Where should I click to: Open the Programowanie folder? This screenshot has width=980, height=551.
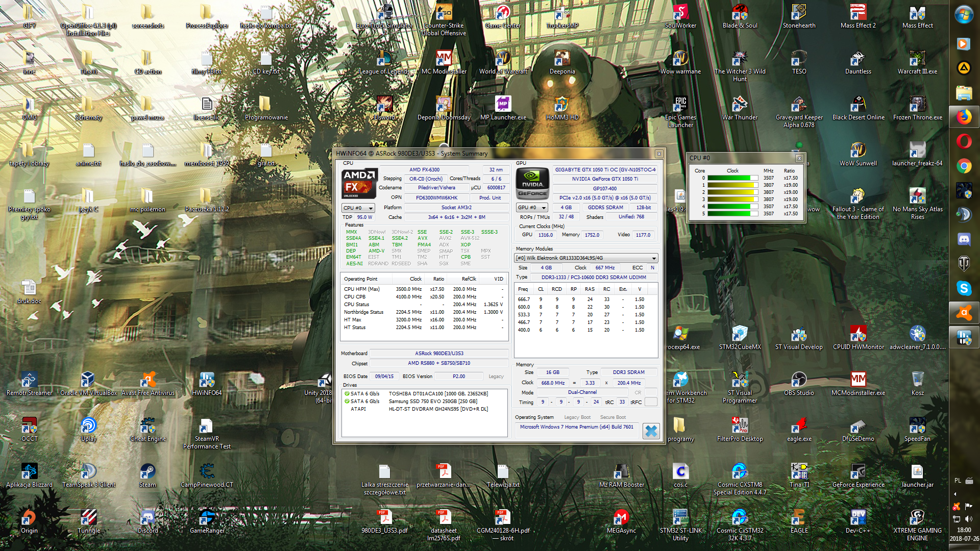[x=266, y=108]
